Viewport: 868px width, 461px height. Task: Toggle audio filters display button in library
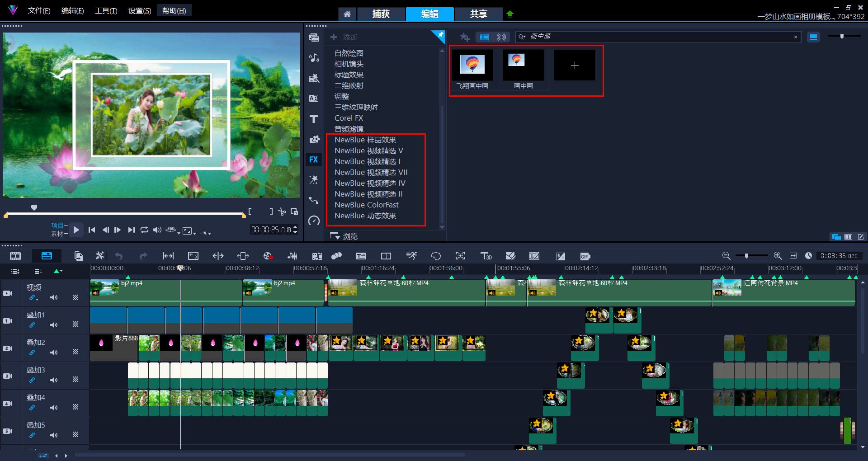coord(501,37)
